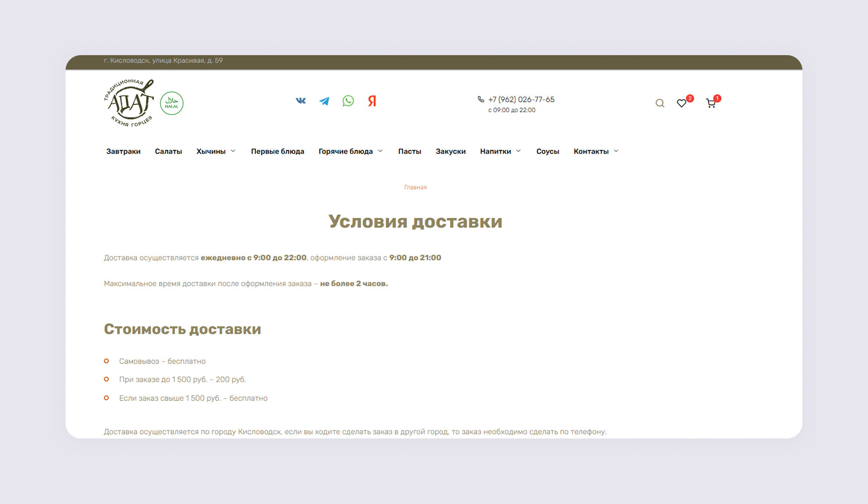This screenshot has width=868, height=504.
Task: Open the WhatsApp chat icon
Action: pyautogui.click(x=348, y=101)
